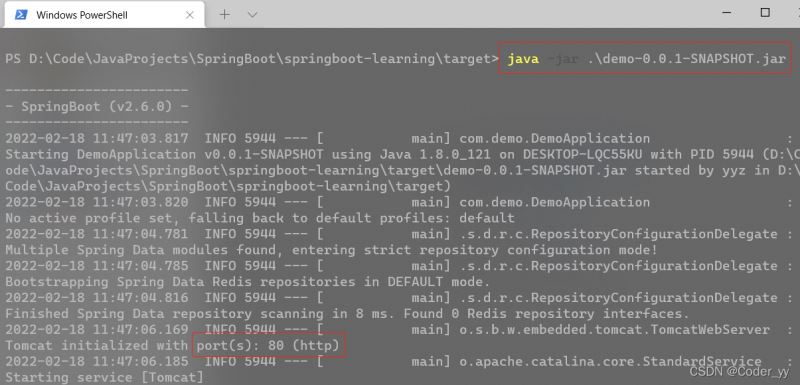
Task: Click the SpringBoot (v2.6.0) banner text
Action: 97,107
